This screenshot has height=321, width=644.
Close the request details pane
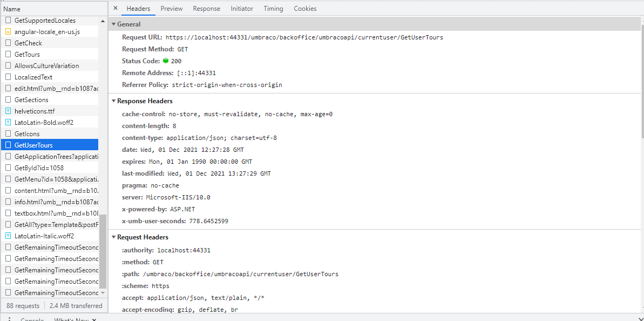click(x=116, y=8)
